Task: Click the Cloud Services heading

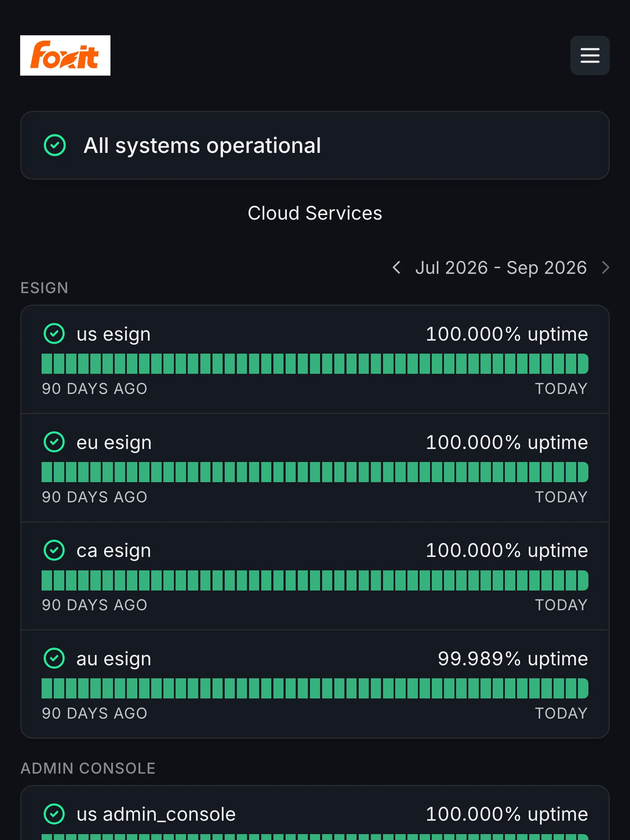Action: pyautogui.click(x=315, y=213)
